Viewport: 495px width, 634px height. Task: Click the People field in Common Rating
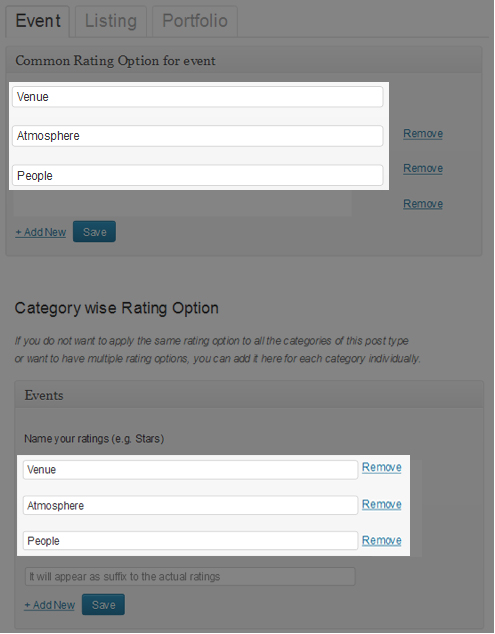197,175
